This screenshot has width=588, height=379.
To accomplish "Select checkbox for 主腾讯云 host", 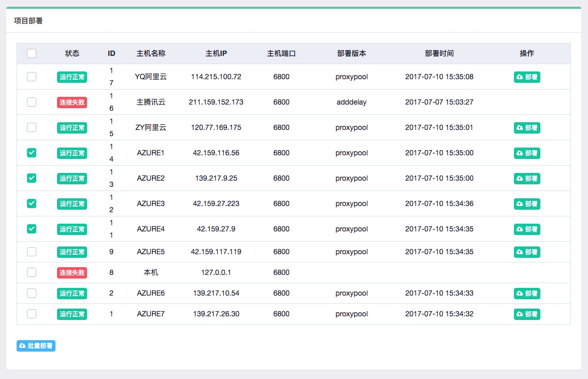I will click(x=32, y=102).
